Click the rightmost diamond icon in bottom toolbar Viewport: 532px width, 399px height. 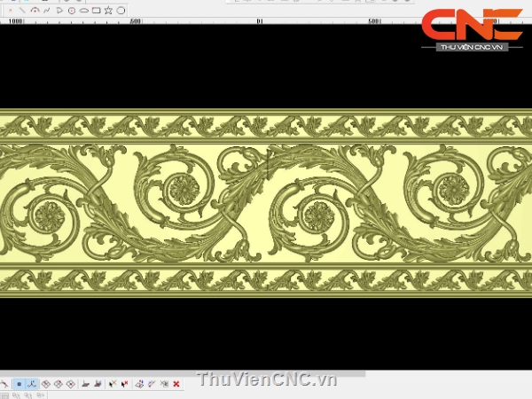pos(70,384)
